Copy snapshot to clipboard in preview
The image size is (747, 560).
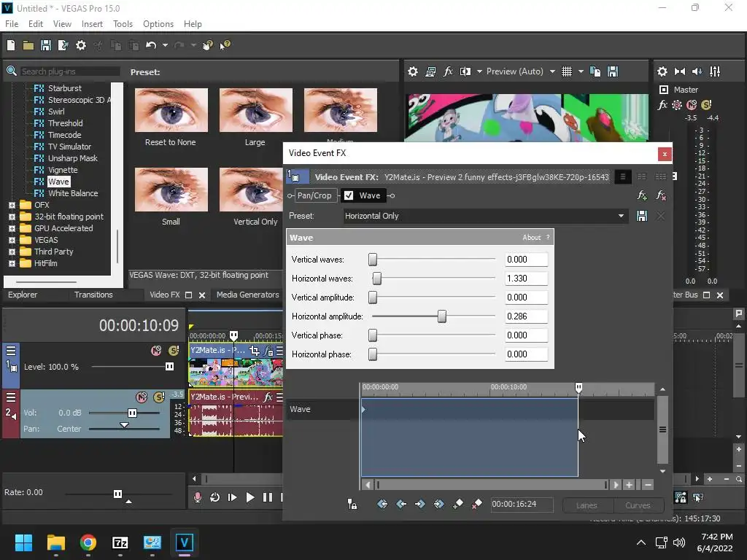pos(595,71)
